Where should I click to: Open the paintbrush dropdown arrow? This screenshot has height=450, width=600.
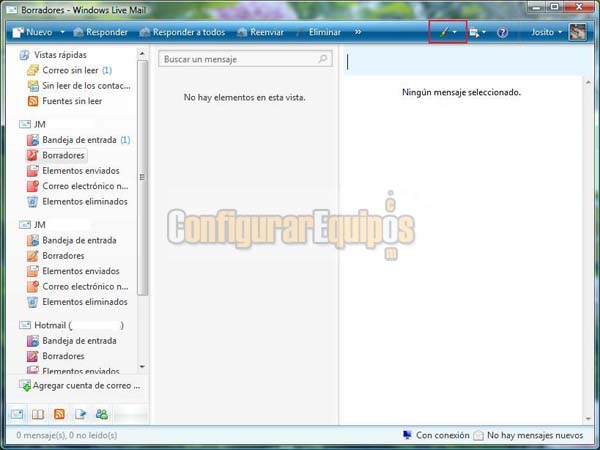[455, 32]
